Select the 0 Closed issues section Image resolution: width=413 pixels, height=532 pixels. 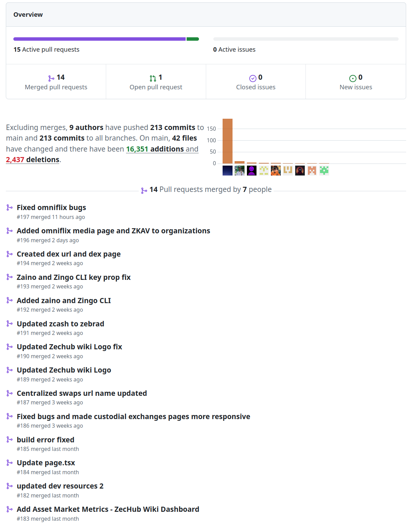pos(256,82)
